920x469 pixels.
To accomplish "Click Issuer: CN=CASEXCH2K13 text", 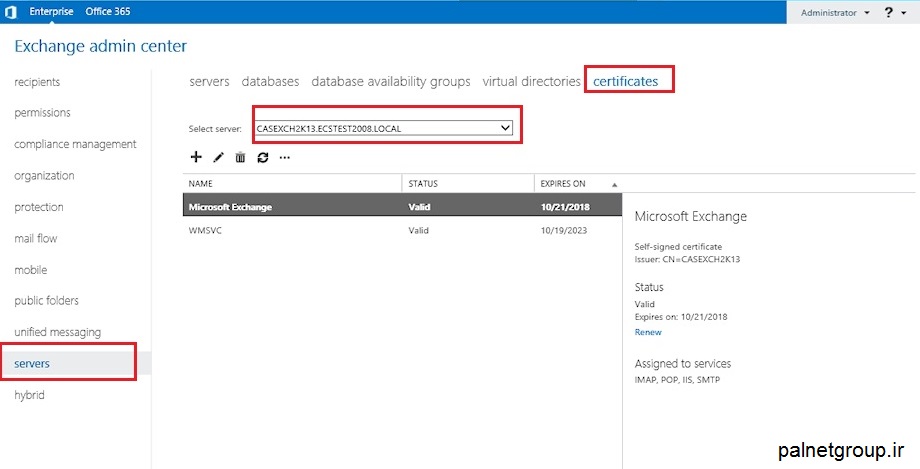I will [687, 259].
